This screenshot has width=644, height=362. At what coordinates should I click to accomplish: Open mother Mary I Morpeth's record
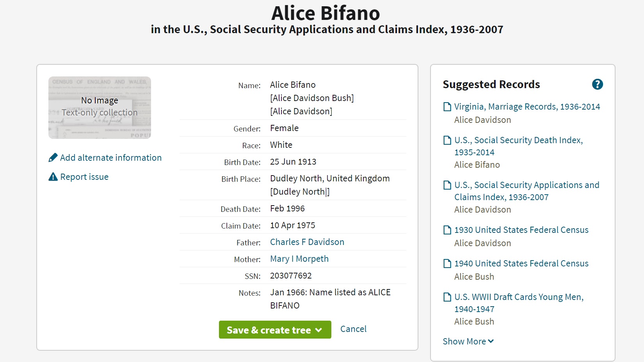[x=299, y=259]
